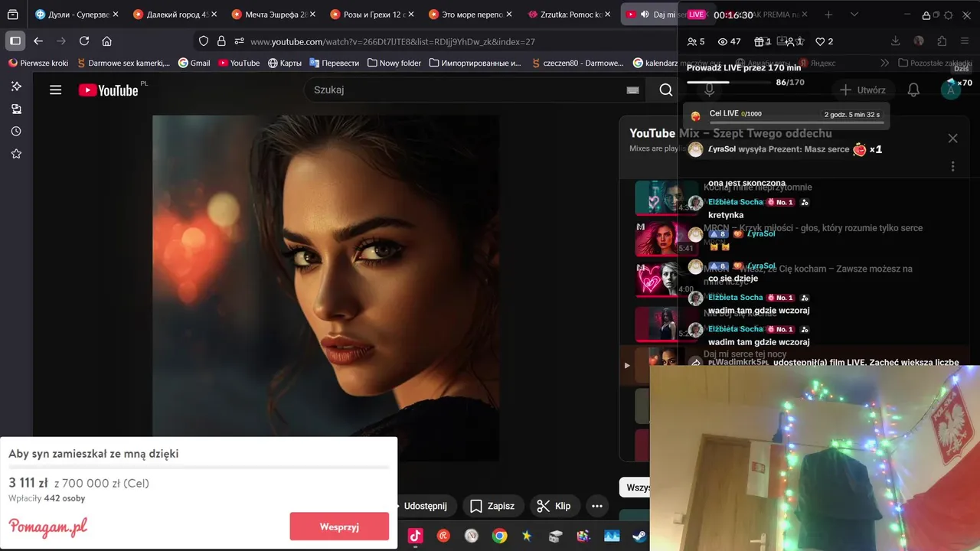The height and width of the screenshot is (551, 980).
Task: Expand the Импортированные bookmarks folder
Action: tap(475, 63)
